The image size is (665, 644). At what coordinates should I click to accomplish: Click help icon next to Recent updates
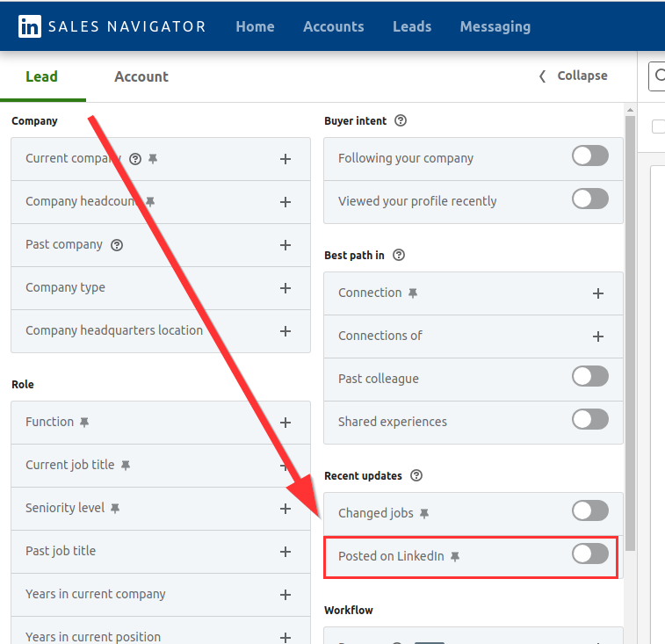pyautogui.click(x=416, y=476)
